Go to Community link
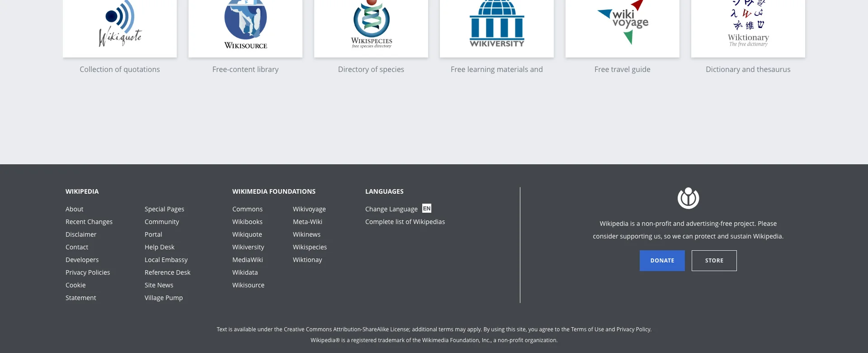 pos(162,222)
